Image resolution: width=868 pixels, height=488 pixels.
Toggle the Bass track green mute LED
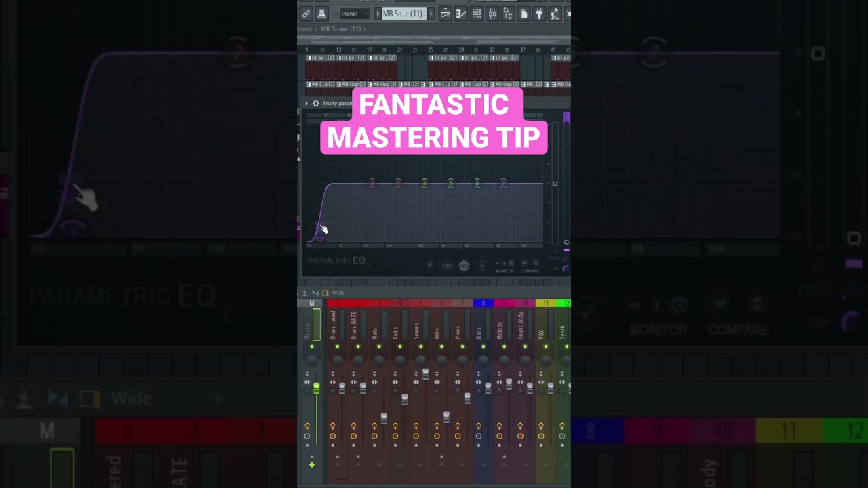[x=484, y=346]
